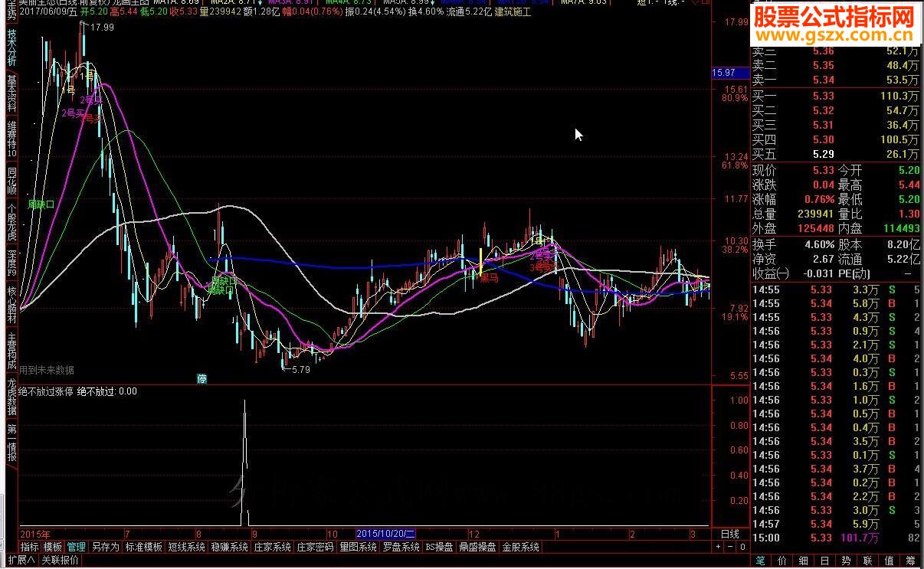Click the 指标 tab at the bottom
Viewport: 924px width, 569px height.
point(30,547)
